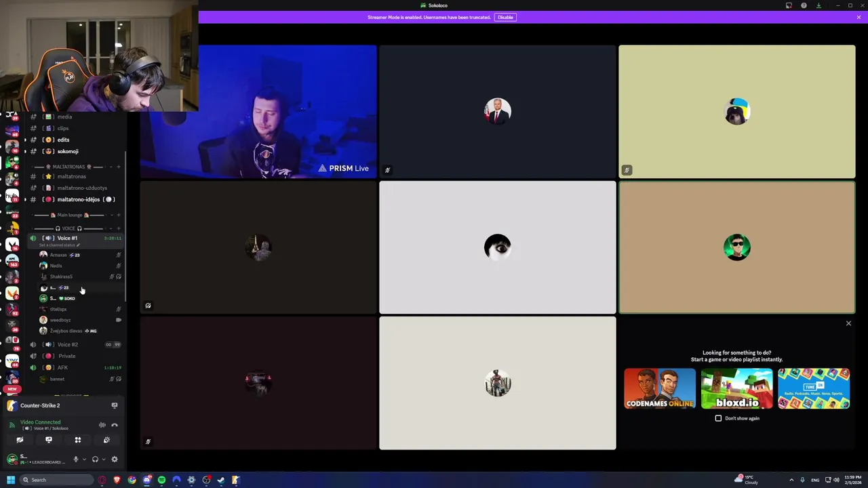Select user weedboyz in voice list
The image size is (868, 488).
click(x=80, y=320)
